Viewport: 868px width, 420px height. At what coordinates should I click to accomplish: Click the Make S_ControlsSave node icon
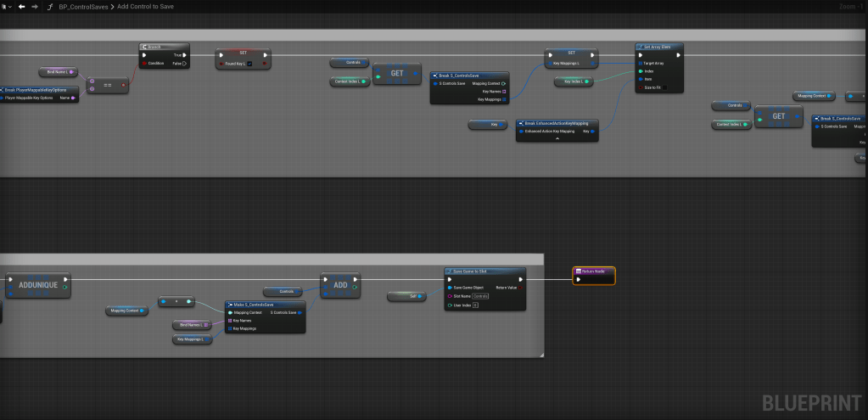[230, 304]
